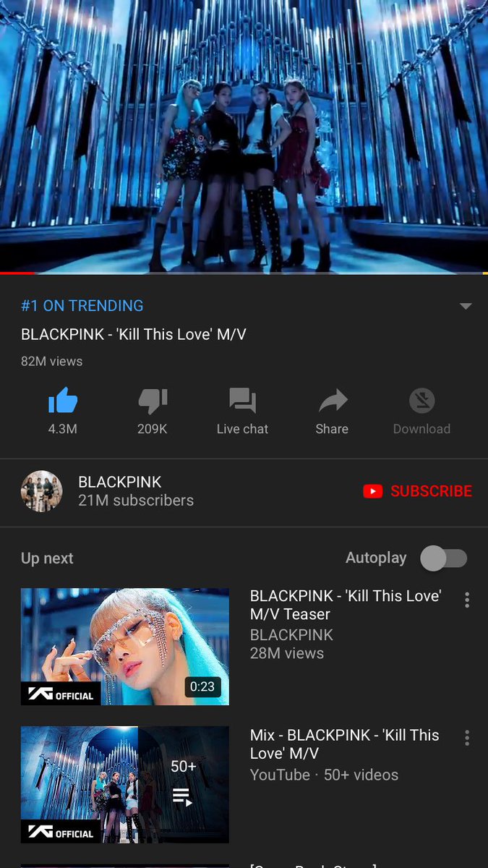Tap the 'Kill This Love' M/V Teaser title

(346, 605)
